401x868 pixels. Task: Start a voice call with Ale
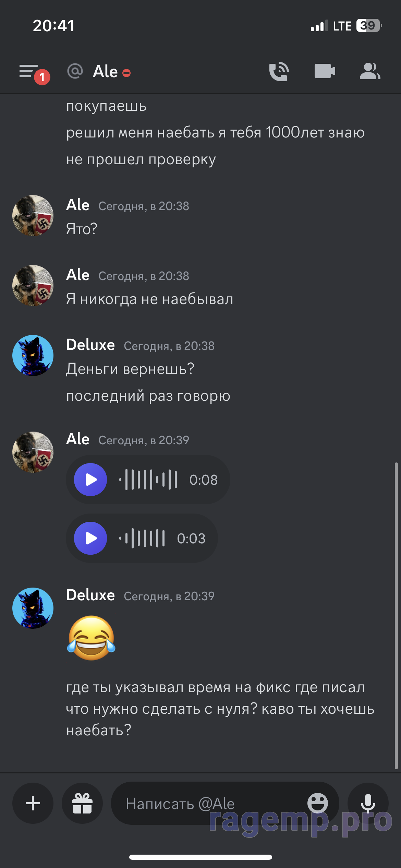pos(279,71)
